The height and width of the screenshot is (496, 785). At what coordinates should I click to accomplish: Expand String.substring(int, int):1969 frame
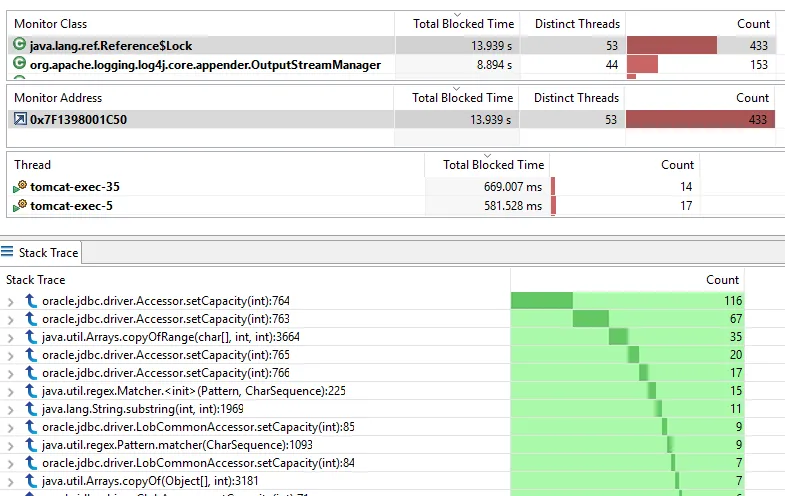(x=11, y=410)
